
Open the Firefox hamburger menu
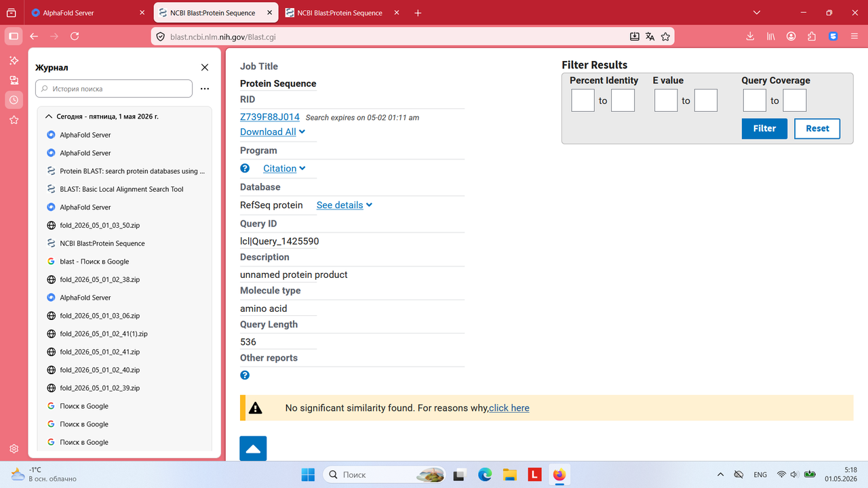[854, 37]
